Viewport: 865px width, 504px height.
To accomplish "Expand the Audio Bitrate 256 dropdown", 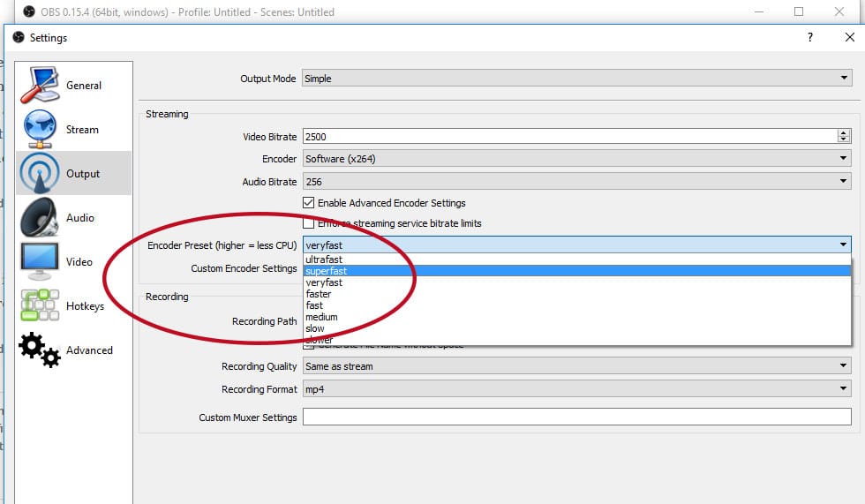I will coord(577,182).
